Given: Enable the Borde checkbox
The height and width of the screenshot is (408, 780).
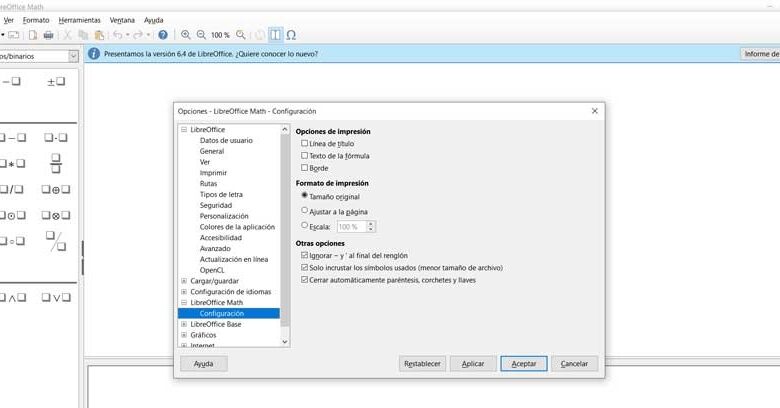Looking at the screenshot, I should pos(304,168).
